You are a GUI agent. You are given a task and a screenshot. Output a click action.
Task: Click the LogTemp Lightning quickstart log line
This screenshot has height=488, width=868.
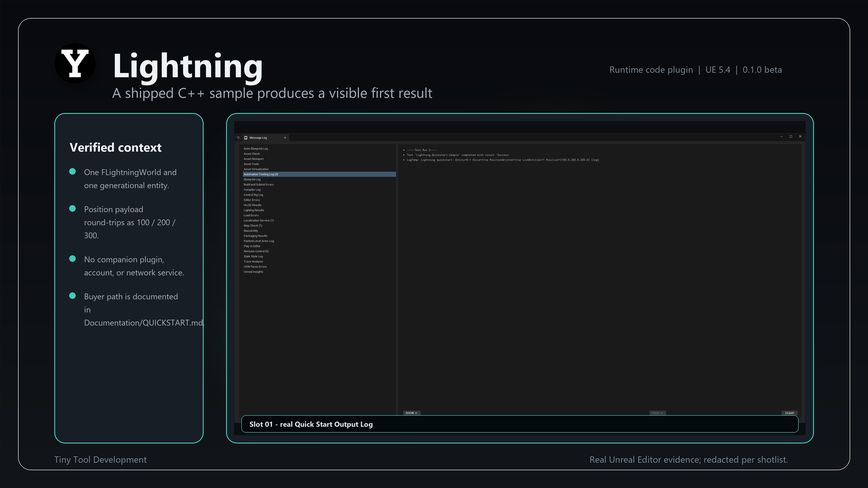tap(503, 160)
